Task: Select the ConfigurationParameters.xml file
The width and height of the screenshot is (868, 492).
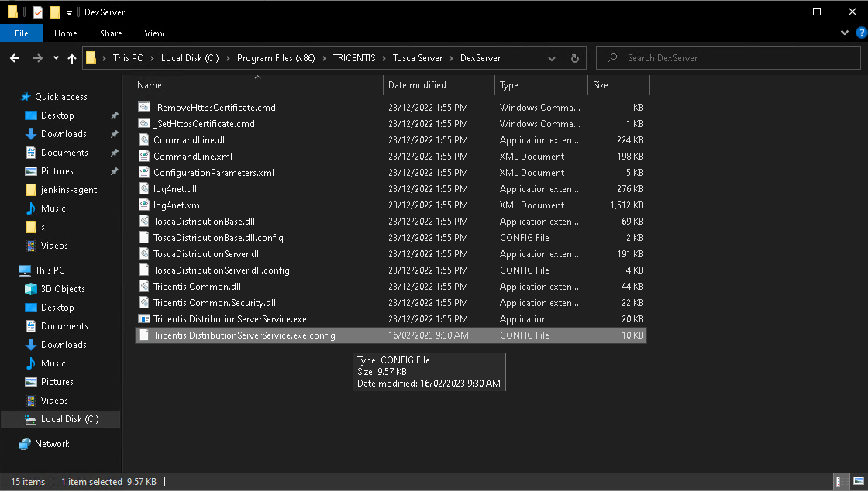Action: point(213,173)
